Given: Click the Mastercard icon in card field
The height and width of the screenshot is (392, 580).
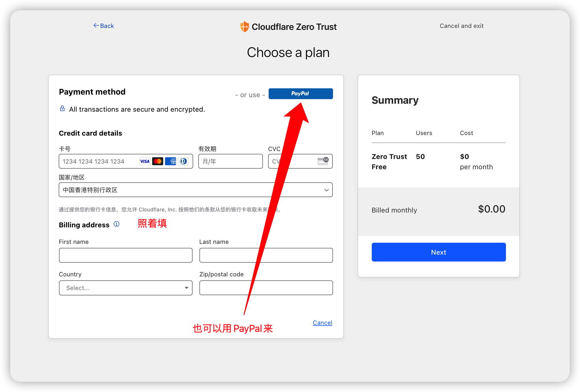Looking at the screenshot, I should pos(158,161).
